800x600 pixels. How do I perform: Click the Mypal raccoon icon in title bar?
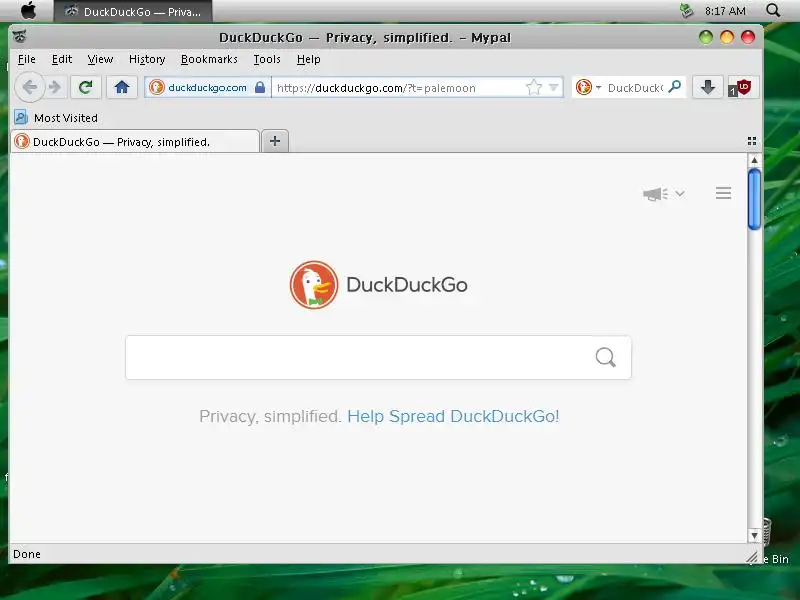pos(19,37)
